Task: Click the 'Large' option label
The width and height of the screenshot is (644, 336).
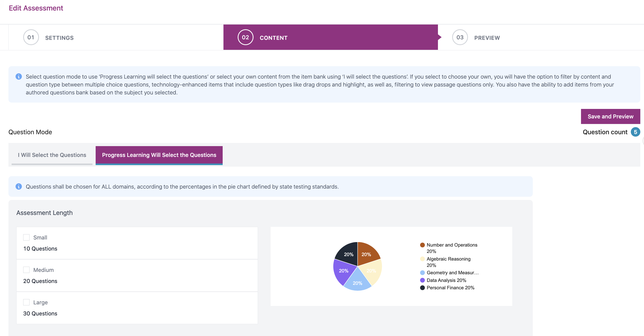Action: [41, 303]
